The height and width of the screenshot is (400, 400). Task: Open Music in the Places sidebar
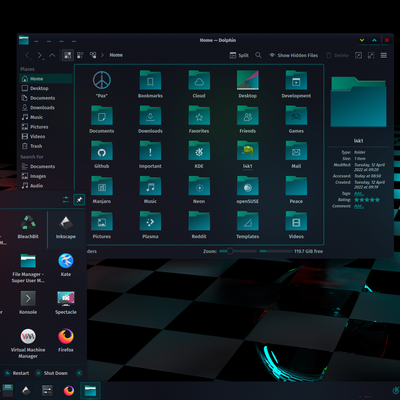click(46, 117)
